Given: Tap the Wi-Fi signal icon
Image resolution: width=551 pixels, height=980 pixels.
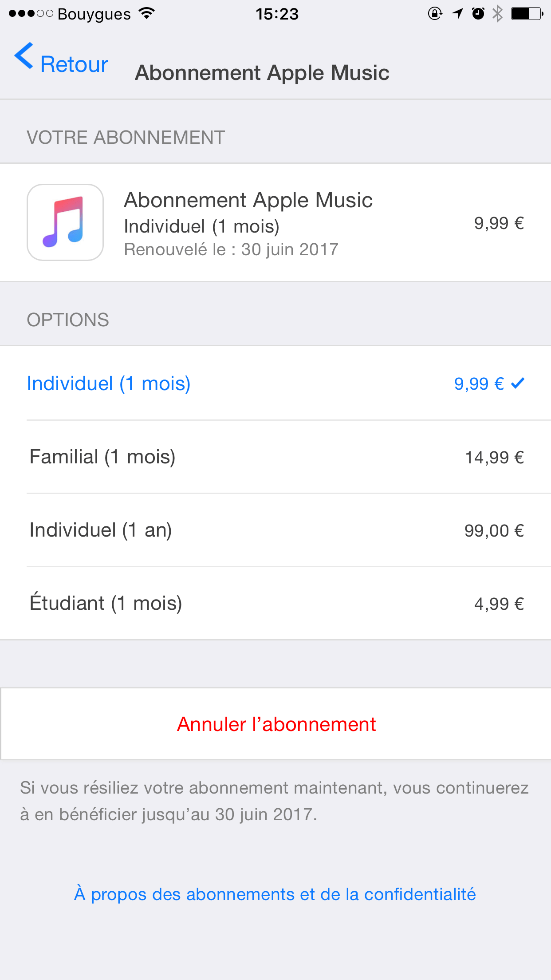Looking at the screenshot, I should coord(146,13).
